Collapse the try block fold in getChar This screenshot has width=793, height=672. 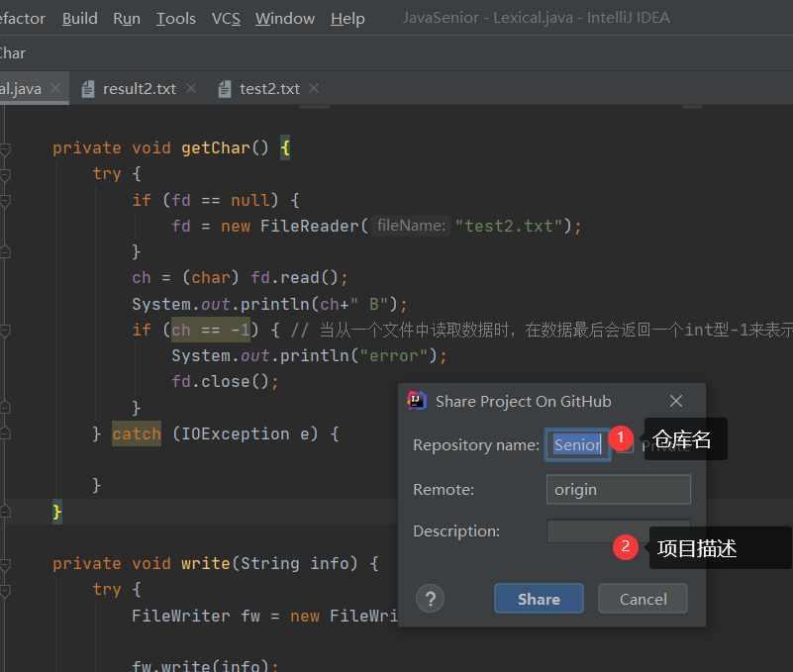pos(5,175)
